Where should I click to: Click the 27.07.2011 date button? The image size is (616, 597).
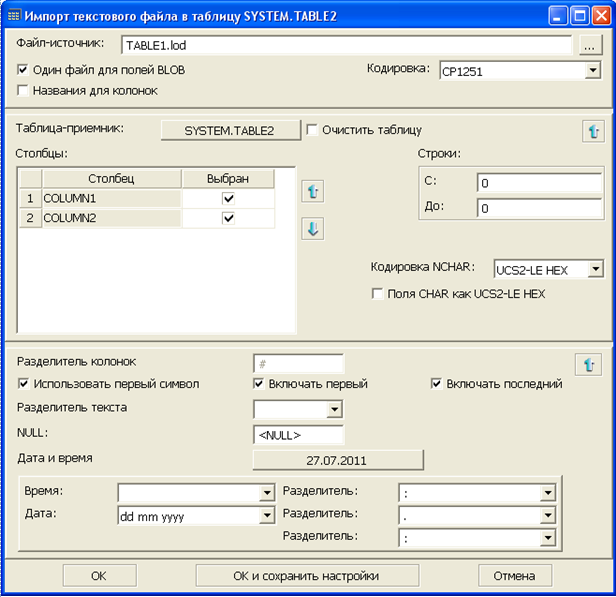[x=338, y=459]
